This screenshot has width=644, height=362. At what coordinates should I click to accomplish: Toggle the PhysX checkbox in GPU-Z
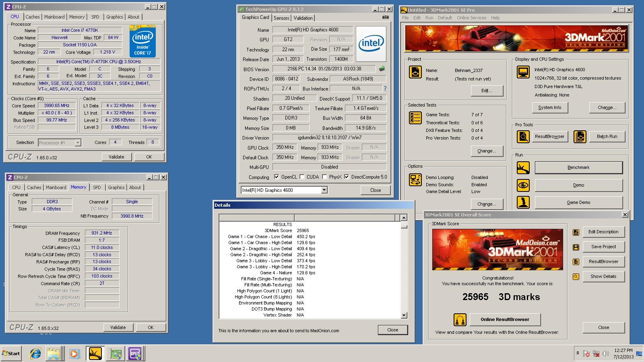click(x=324, y=177)
